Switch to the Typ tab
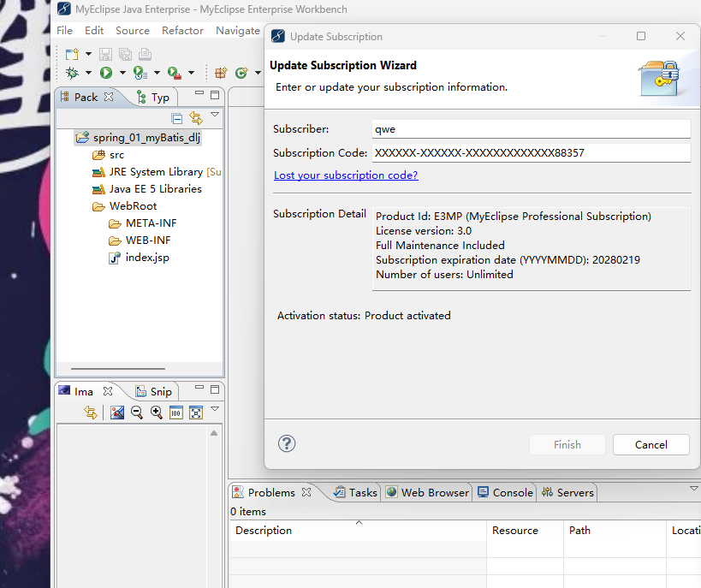The width and height of the screenshot is (701, 588). (153, 97)
